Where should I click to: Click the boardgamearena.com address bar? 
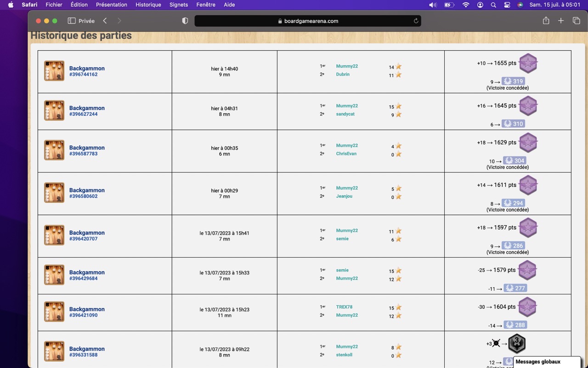(x=308, y=21)
